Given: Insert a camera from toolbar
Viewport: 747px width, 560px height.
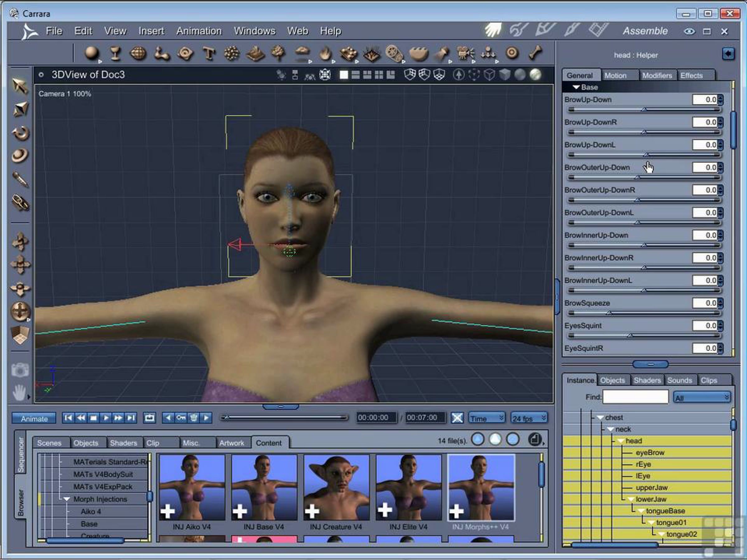Looking at the screenshot, I should click(465, 53).
